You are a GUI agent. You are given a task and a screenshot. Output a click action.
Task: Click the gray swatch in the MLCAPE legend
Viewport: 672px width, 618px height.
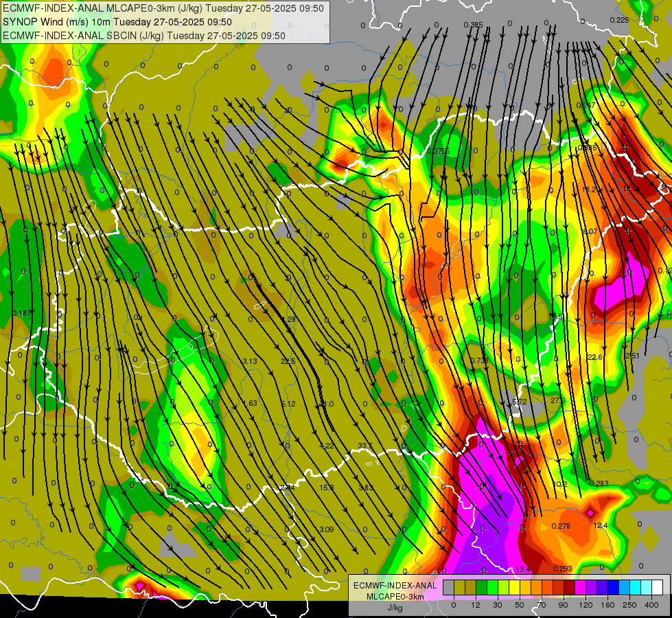tap(449, 587)
